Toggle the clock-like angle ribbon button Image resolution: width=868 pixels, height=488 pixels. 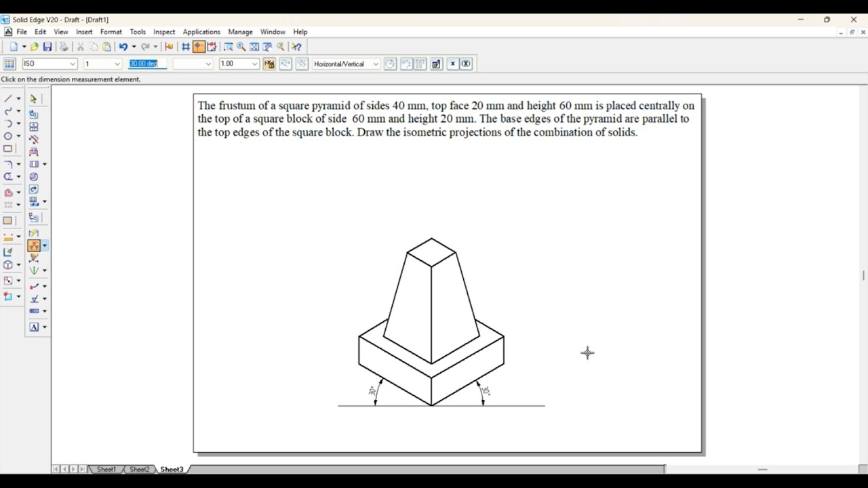coord(390,64)
